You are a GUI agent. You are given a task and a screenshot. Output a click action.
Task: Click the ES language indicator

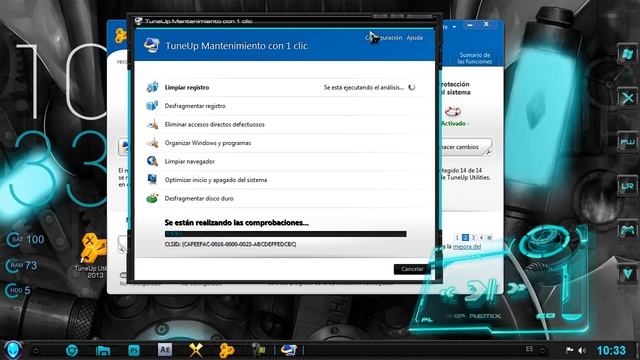point(529,349)
